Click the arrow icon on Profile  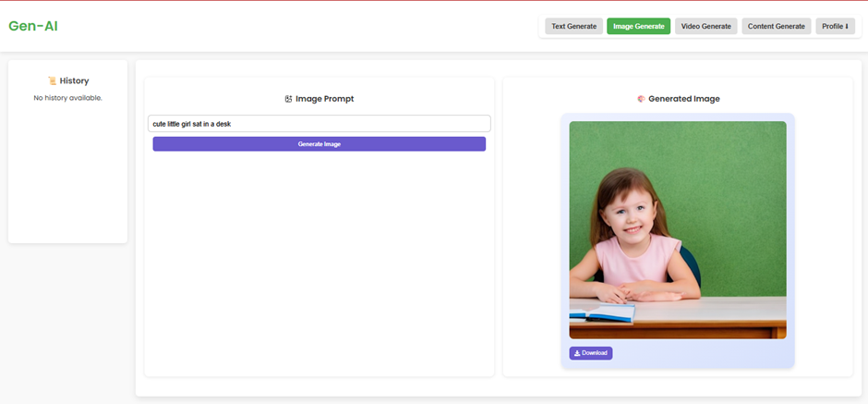847,27
